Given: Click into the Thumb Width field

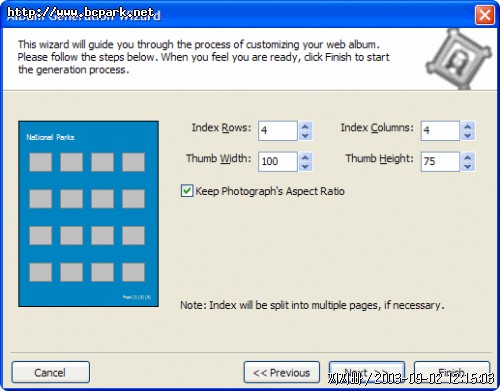Looking at the screenshot, I should (278, 162).
